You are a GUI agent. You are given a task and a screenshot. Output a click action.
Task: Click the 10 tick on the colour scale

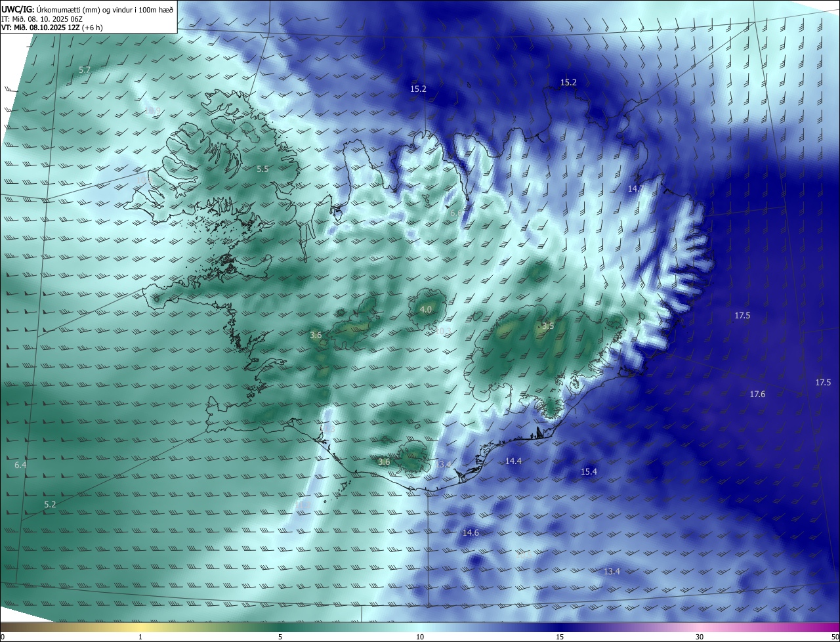[x=420, y=637]
